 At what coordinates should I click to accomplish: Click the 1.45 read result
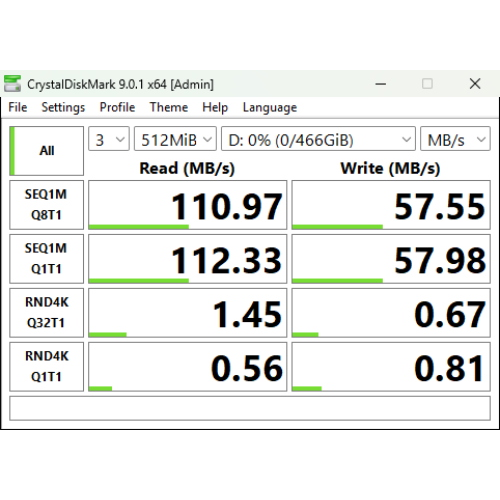pyautogui.click(x=187, y=313)
